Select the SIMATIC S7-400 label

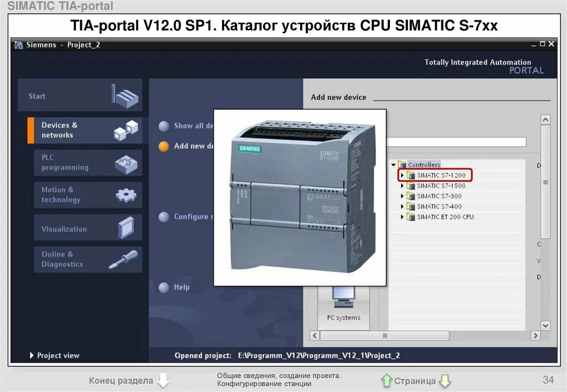(x=439, y=207)
